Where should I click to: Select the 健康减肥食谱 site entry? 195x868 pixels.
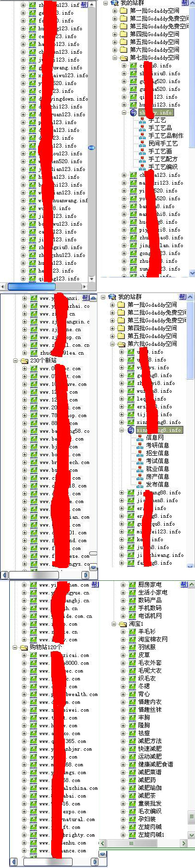click(156, 764)
